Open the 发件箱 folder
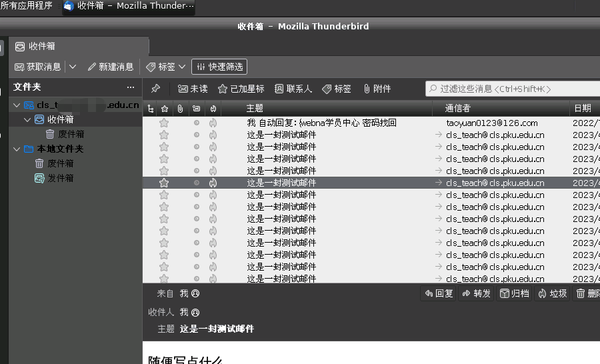 (76, 179)
